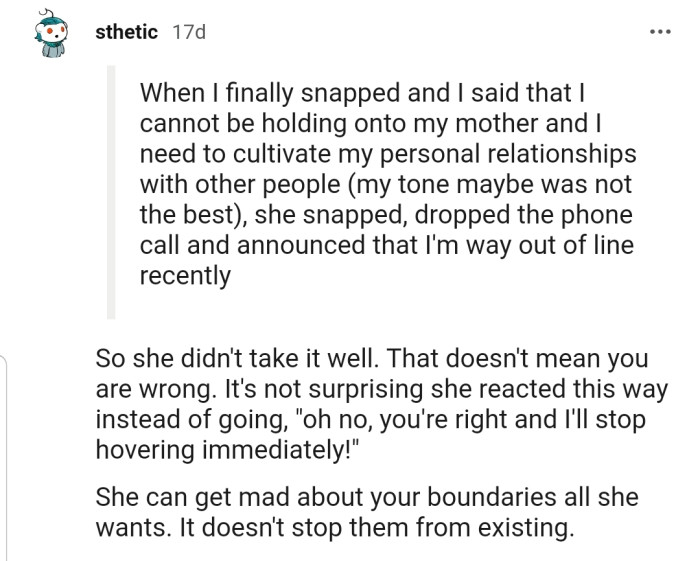Image resolution: width=700 pixels, height=561 pixels.
Task: Click the line "She can get mad about your boundaries"
Action: pos(366,497)
